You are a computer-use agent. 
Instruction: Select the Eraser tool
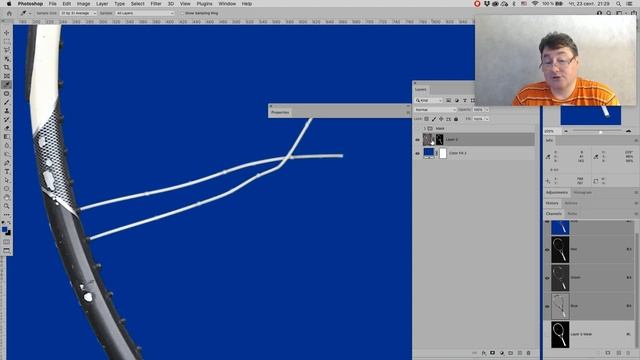(7, 128)
